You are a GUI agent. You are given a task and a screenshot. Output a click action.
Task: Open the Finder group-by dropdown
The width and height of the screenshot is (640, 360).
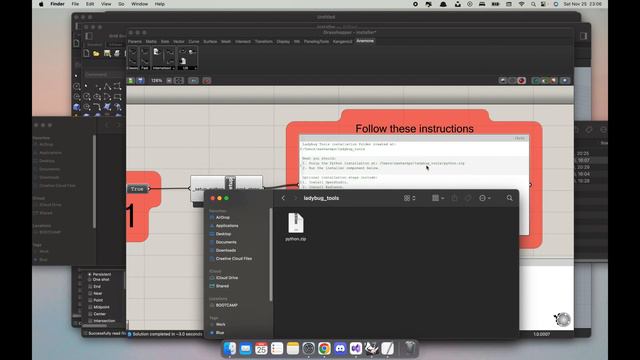pos(438,198)
